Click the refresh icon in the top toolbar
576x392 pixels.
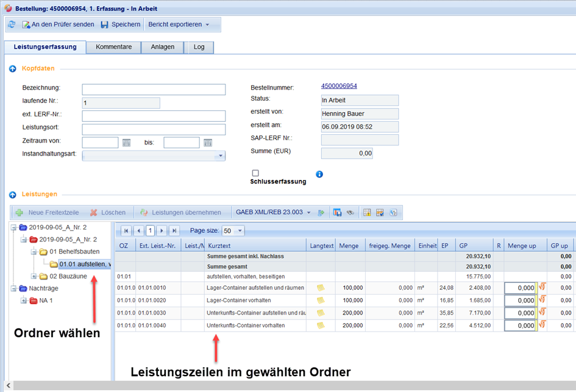(12, 24)
